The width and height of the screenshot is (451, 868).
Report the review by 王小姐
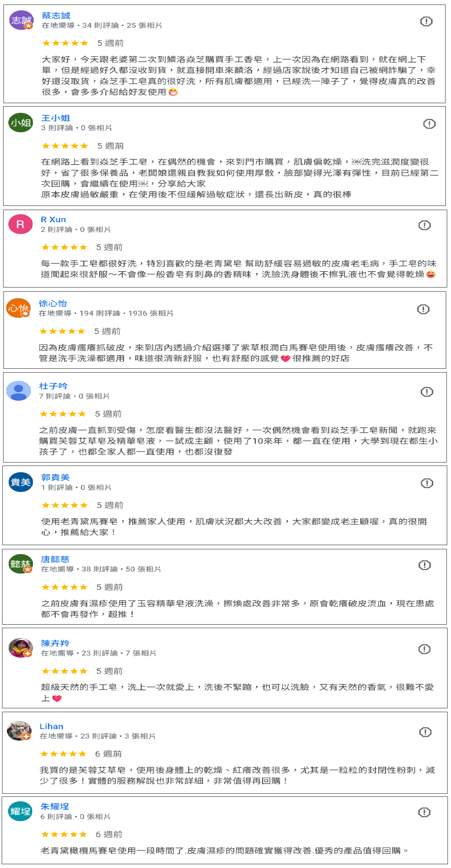(429, 124)
